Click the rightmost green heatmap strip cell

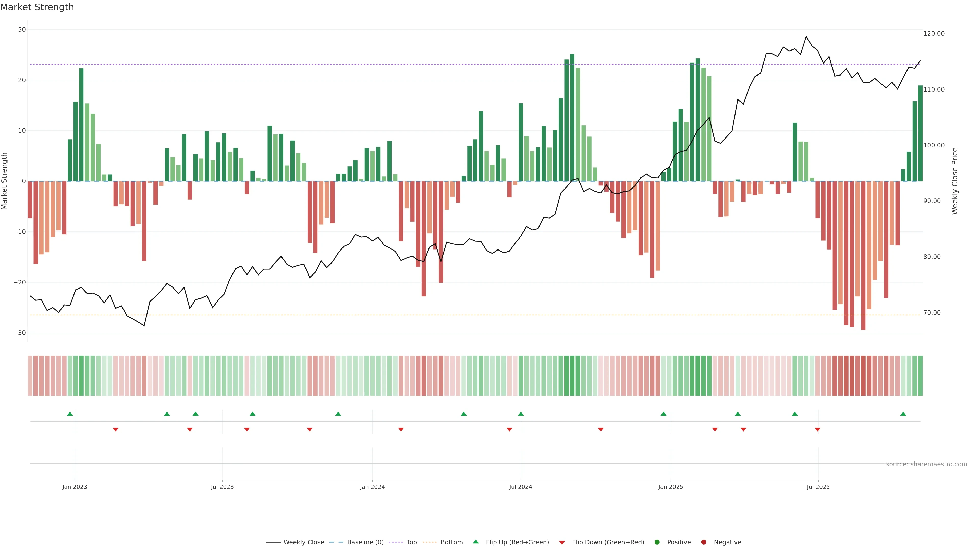(x=920, y=376)
